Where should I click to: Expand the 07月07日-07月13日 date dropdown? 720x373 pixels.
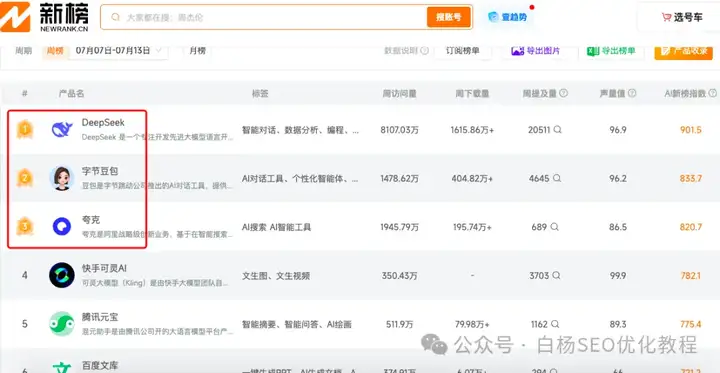[x=118, y=51]
